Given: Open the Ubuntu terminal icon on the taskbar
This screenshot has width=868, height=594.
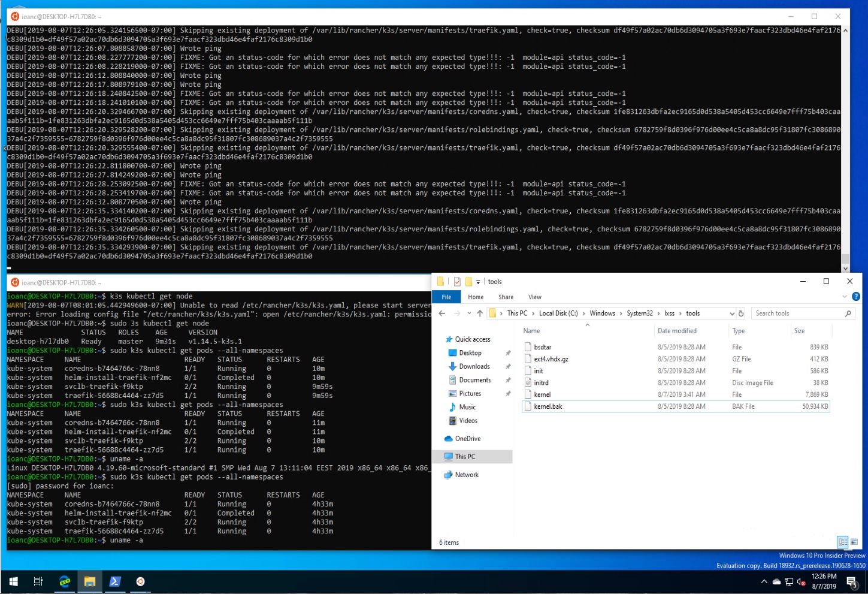Looking at the screenshot, I should pyautogui.click(x=140, y=581).
